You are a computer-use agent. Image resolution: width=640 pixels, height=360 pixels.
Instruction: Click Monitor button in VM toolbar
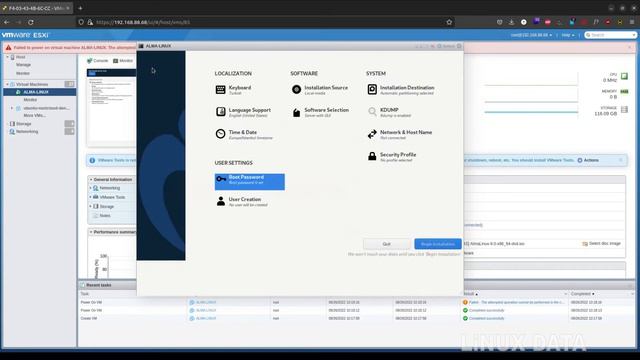click(123, 60)
